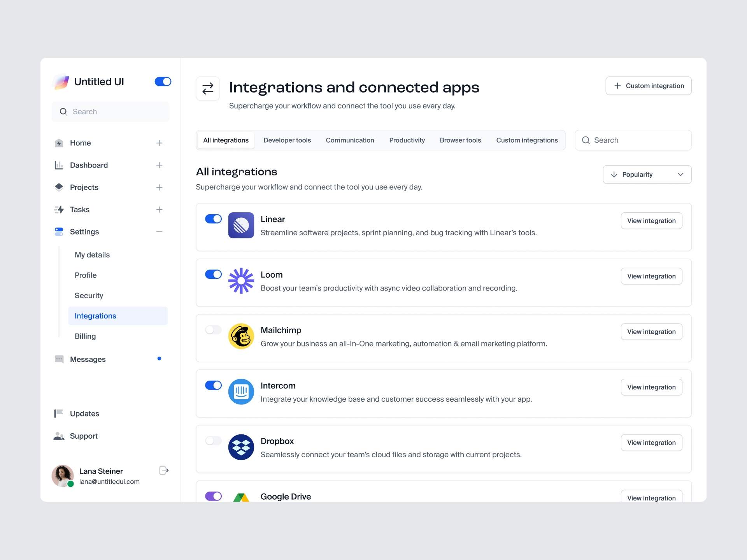Open the Popularity sort dropdown
Viewport: 747px width, 560px height.
[x=647, y=174]
